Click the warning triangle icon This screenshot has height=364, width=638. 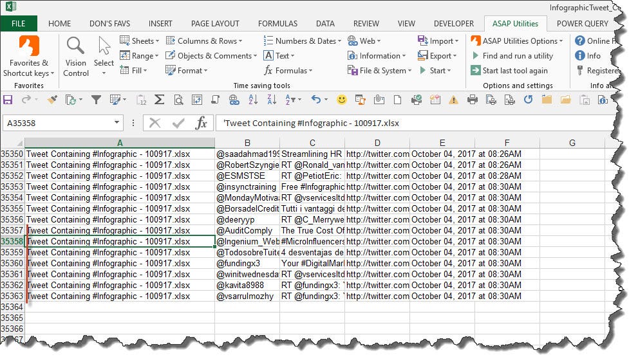tap(453, 100)
